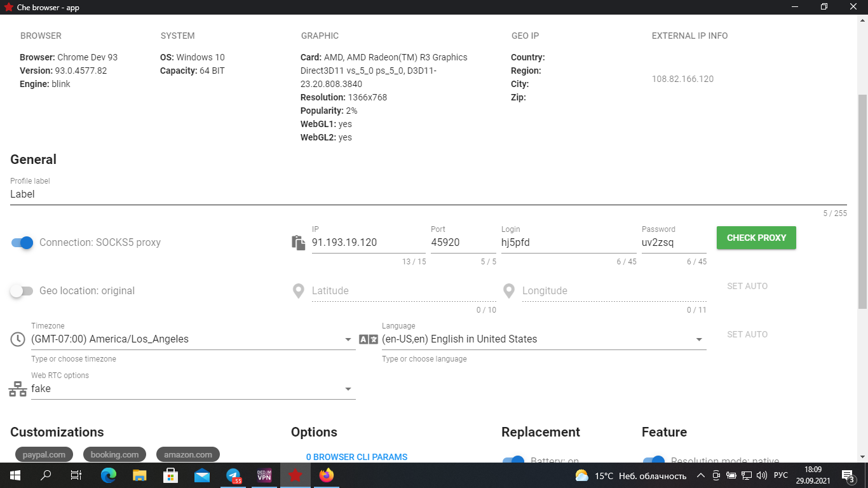868x488 pixels.
Task: Select the amazon.com customization chip
Action: 188,454
